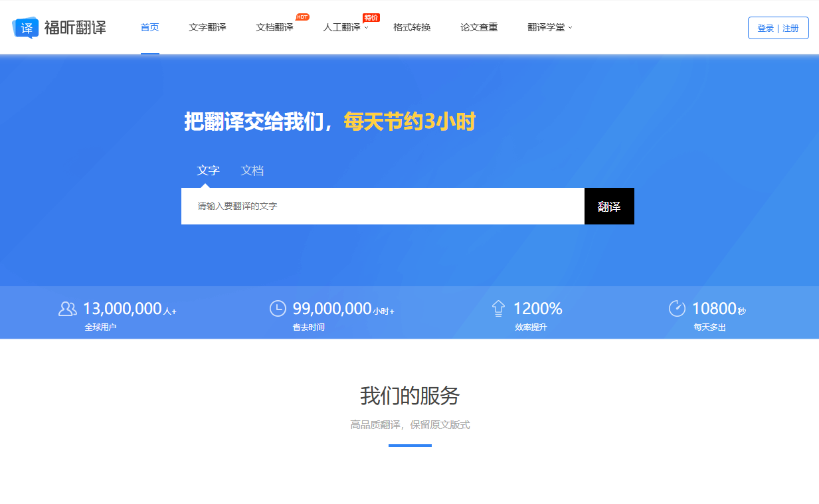Image resolution: width=819 pixels, height=504 pixels.
Task: Click the 效率提升 label
Action: pyautogui.click(x=531, y=327)
